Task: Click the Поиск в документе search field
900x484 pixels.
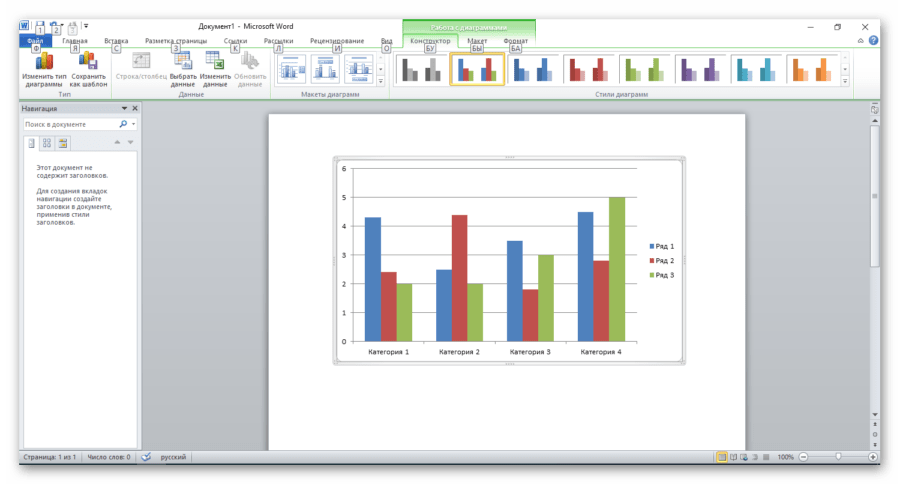Action: tap(70, 124)
